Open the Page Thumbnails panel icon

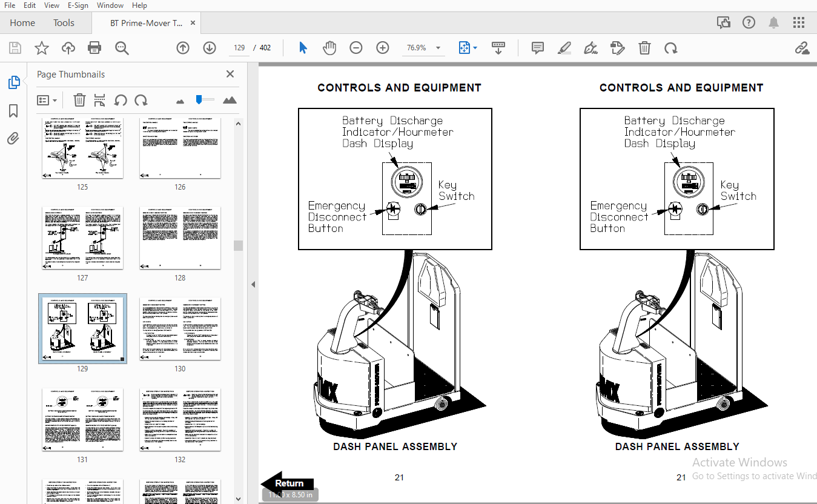[x=13, y=82]
